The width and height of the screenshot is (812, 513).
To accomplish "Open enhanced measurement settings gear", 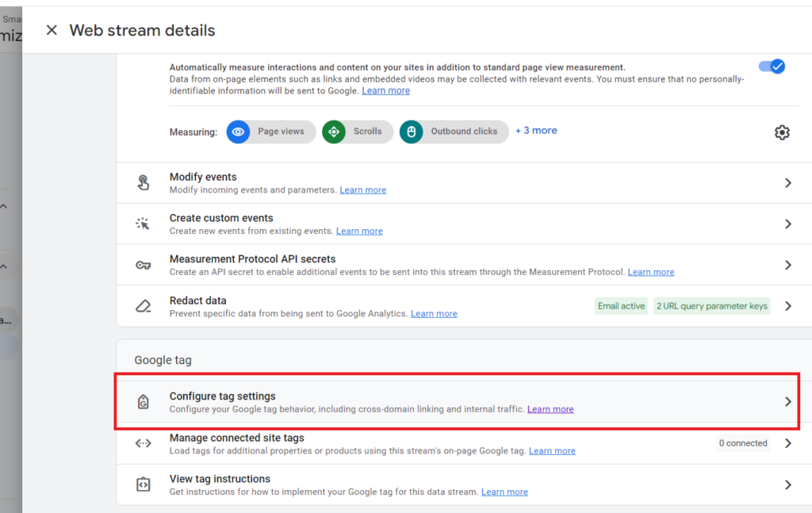I will click(782, 132).
